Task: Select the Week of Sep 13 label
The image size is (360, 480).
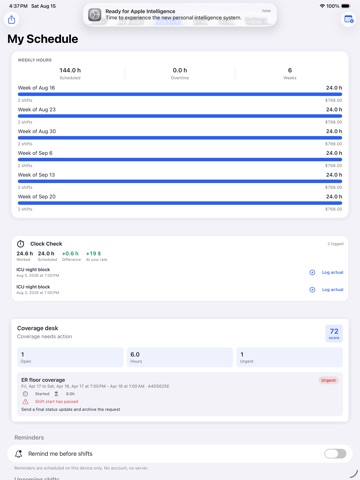Action: click(36, 175)
